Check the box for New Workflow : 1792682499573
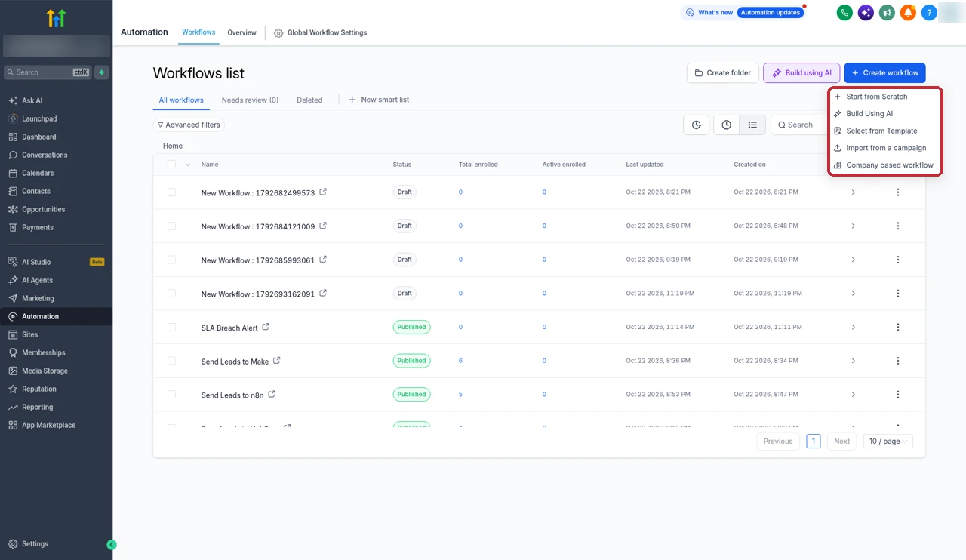The image size is (966, 560). 171,192
